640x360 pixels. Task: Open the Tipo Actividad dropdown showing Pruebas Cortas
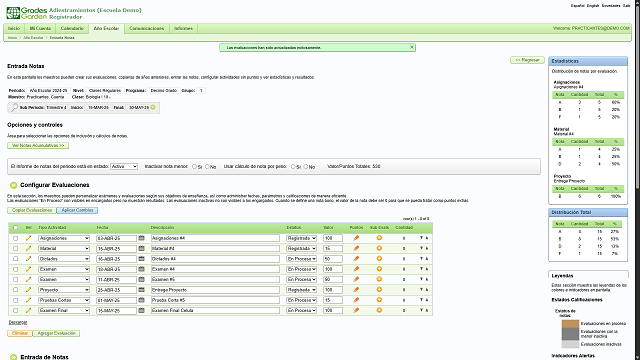coord(64,300)
